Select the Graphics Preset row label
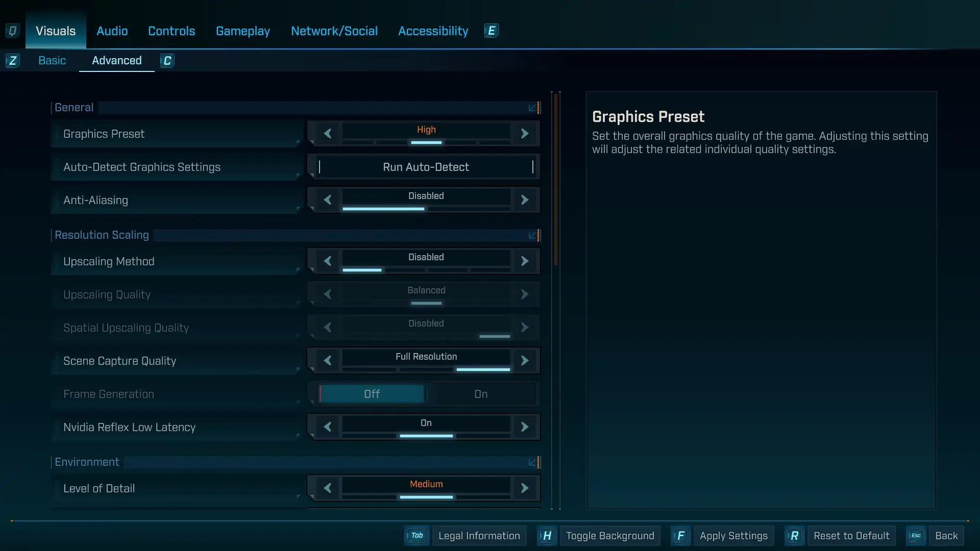980x551 pixels. (x=177, y=134)
